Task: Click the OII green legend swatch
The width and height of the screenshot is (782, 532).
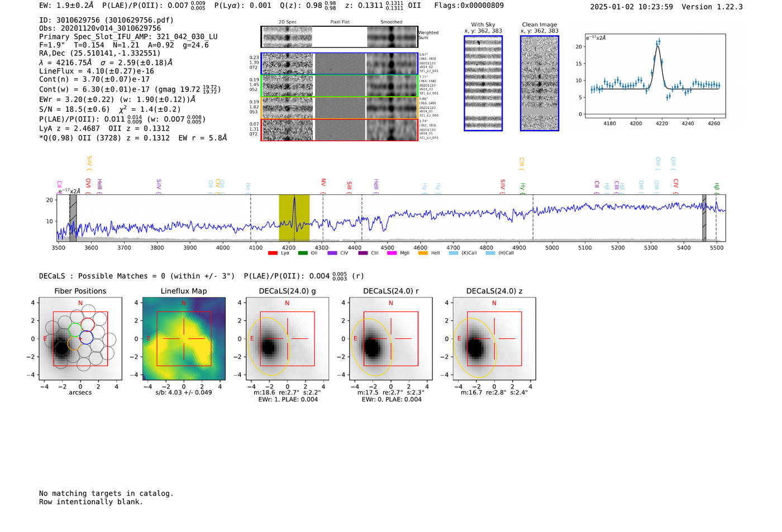Action: tap(303, 253)
